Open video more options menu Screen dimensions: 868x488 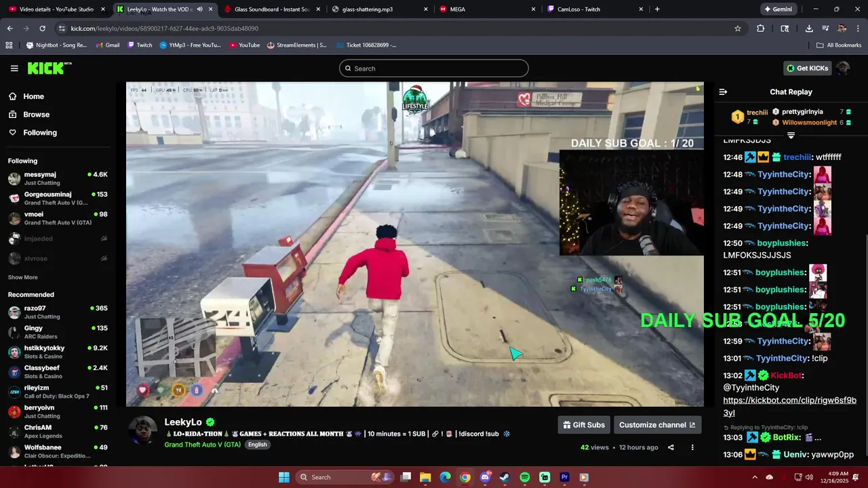pos(692,447)
